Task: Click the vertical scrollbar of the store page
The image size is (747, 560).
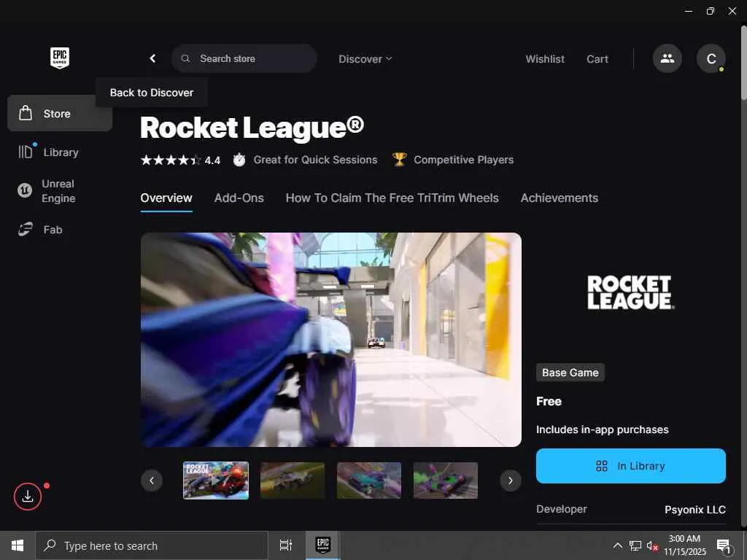Action: [x=743, y=62]
